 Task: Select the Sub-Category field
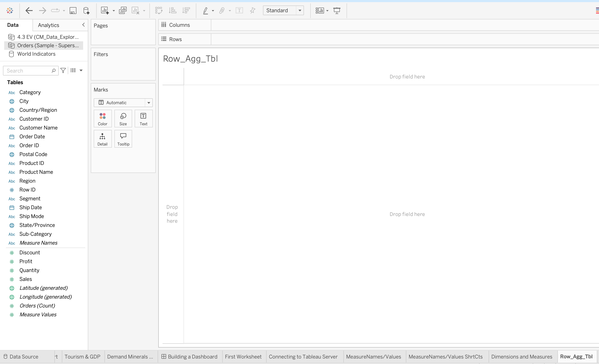[x=35, y=234]
